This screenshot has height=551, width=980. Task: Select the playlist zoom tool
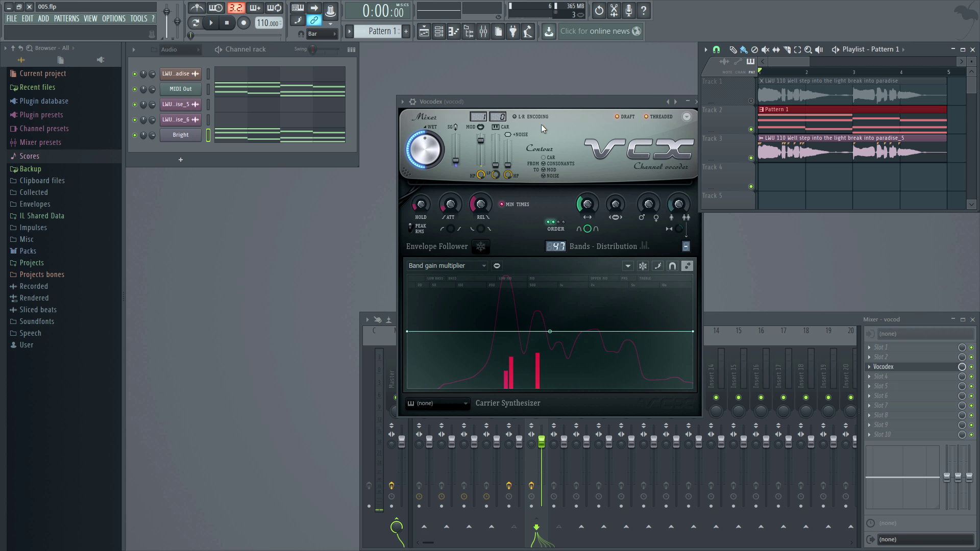(808, 49)
